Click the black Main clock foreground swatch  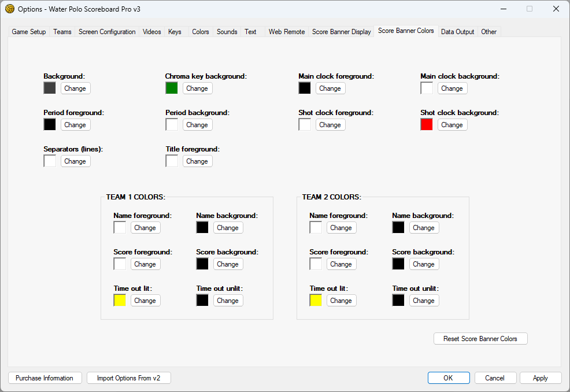point(305,88)
